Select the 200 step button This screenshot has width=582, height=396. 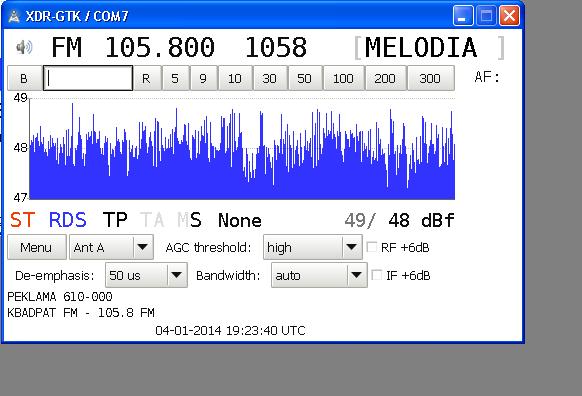click(x=386, y=78)
